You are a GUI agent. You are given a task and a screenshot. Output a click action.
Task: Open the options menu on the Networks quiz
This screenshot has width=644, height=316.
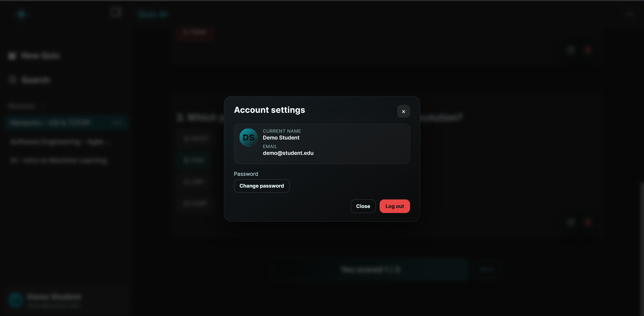tap(117, 123)
